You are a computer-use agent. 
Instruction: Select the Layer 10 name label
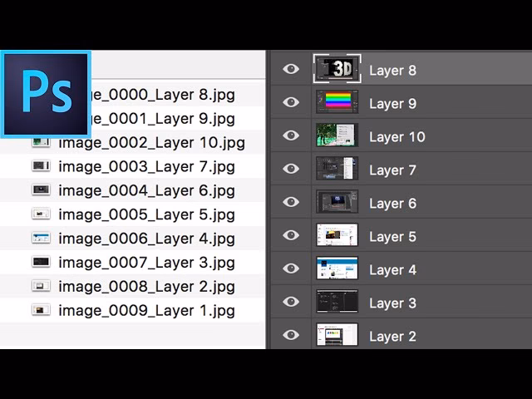pos(397,137)
